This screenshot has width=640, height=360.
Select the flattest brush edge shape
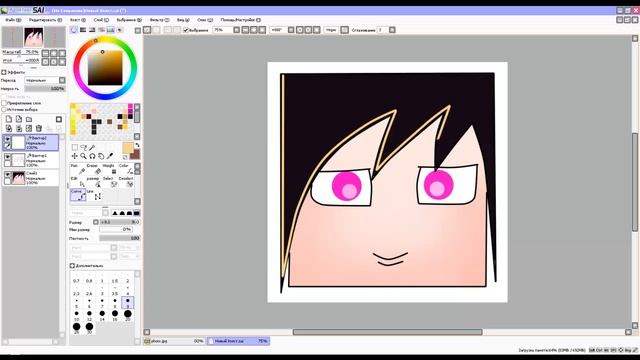tap(137, 213)
